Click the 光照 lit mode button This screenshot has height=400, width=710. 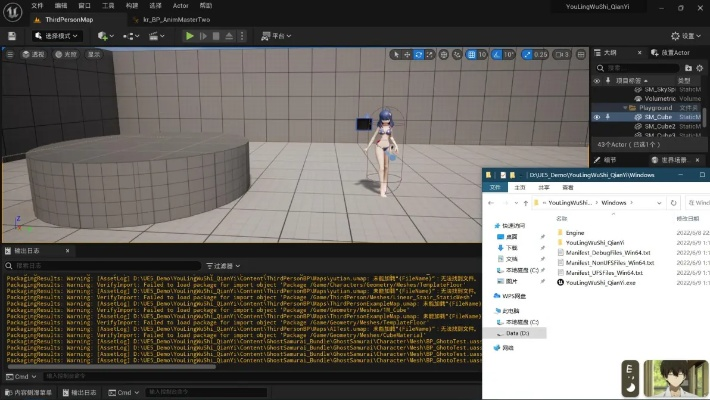67,54
